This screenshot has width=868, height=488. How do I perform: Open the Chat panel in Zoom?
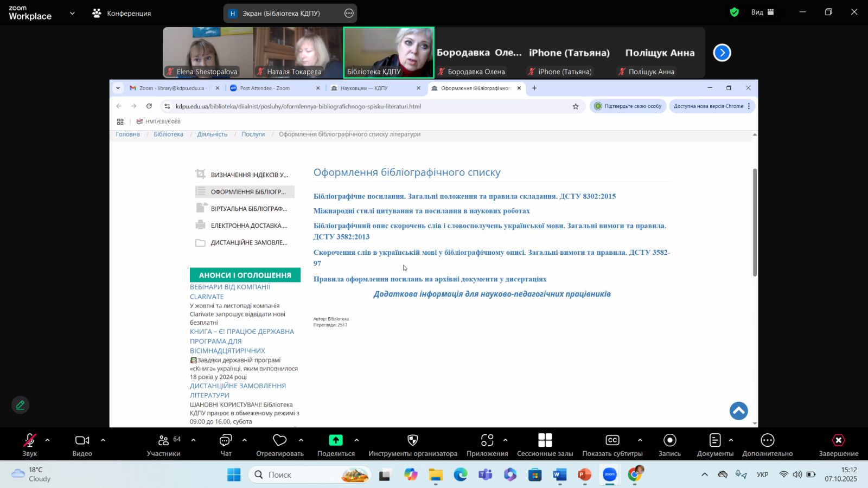[226, 440]
